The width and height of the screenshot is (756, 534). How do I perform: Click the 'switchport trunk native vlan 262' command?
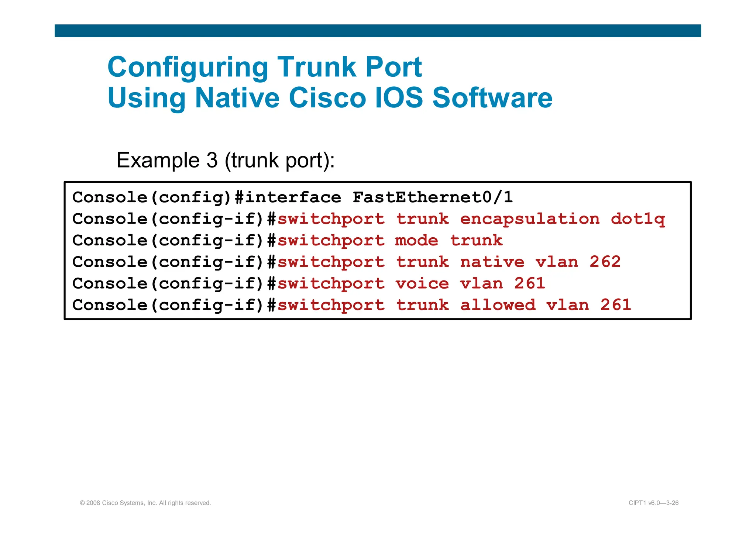(449, 262)
